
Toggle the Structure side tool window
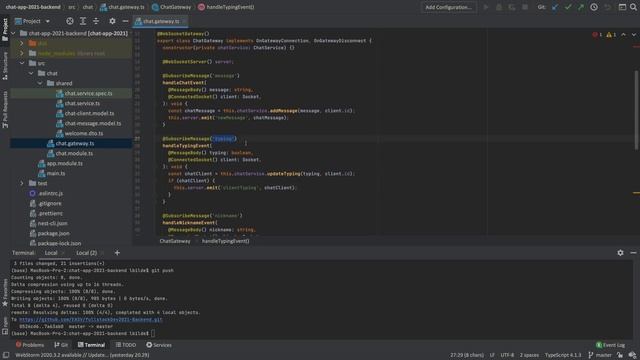click(x=5, y=66)
